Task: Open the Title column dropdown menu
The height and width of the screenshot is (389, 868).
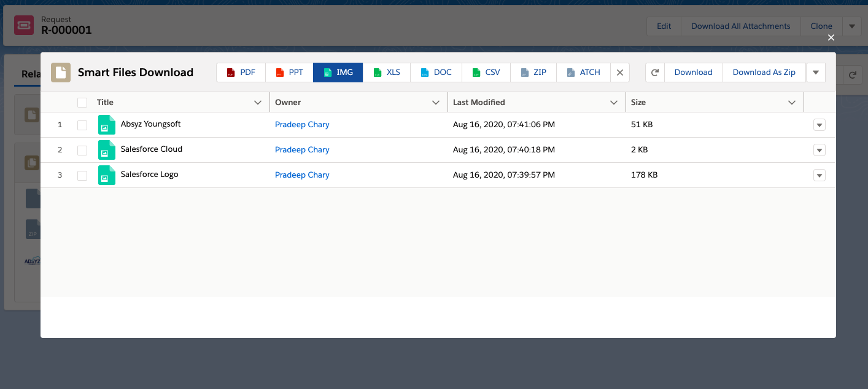Action: coord(258,103)
